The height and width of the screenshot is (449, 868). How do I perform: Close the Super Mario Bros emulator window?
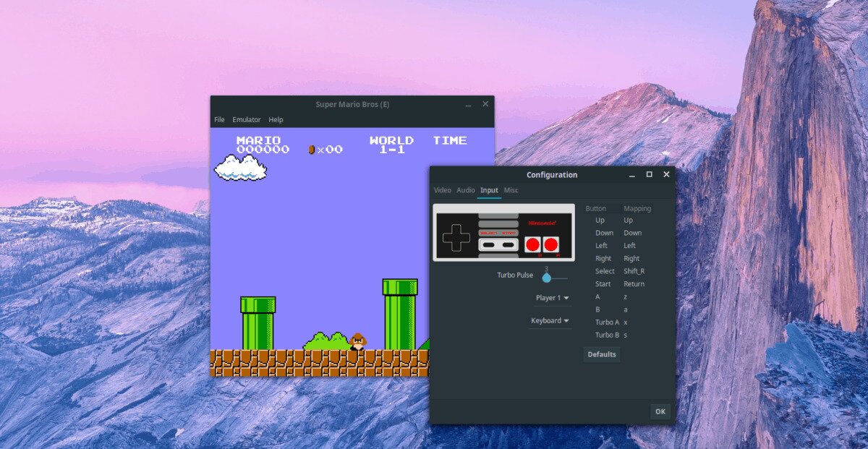pyautogui.click(x=485, y=104)
